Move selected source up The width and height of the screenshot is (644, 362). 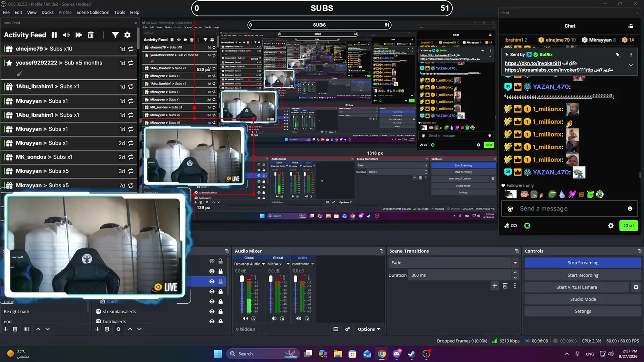click(x=130, y=329)
